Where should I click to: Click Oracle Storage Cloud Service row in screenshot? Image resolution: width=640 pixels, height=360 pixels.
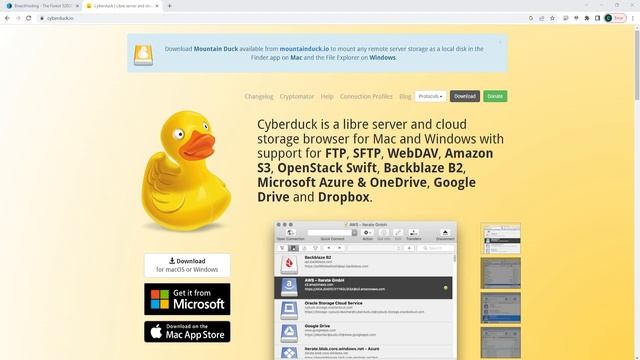tap(364, 310)
